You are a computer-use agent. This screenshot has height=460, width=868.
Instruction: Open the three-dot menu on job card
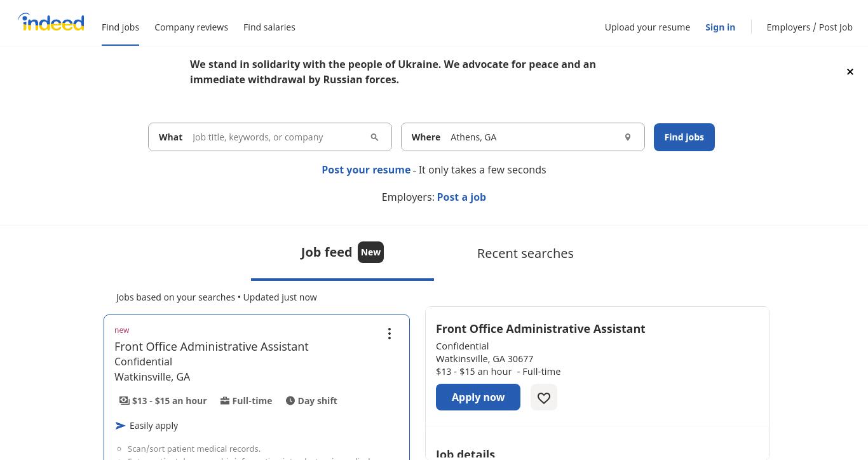390,334
